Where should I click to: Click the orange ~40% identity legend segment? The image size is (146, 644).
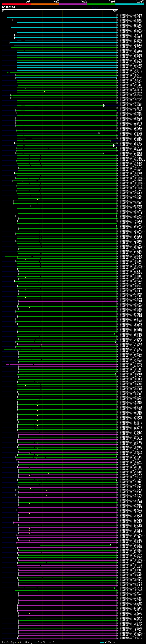45,4
